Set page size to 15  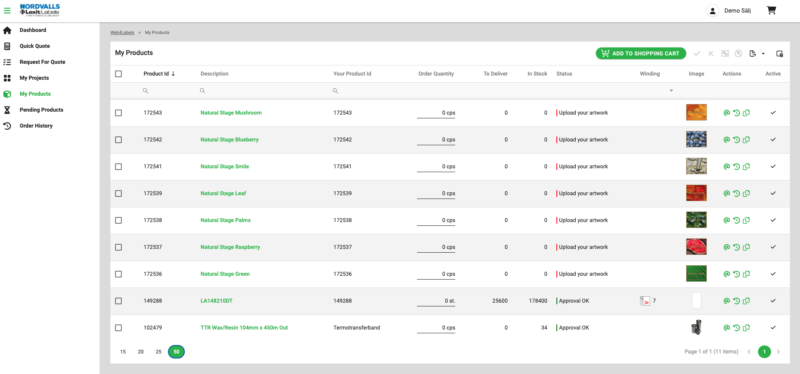tap(123, 352)
